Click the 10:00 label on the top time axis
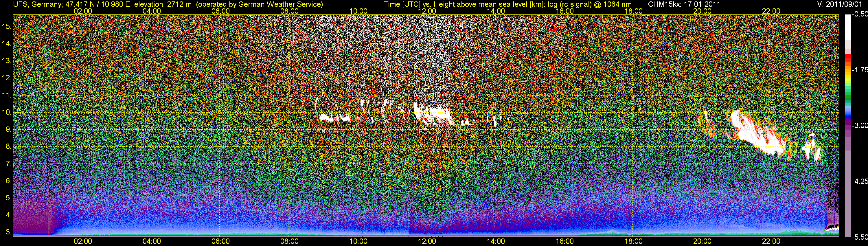This screenshot has height=246, width=868. [358, 11]
